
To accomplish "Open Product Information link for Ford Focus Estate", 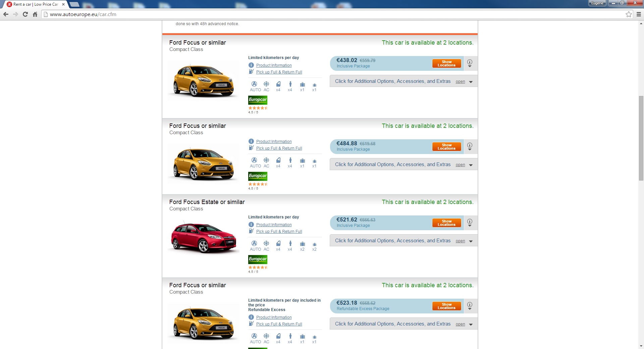I will (274, 225).
